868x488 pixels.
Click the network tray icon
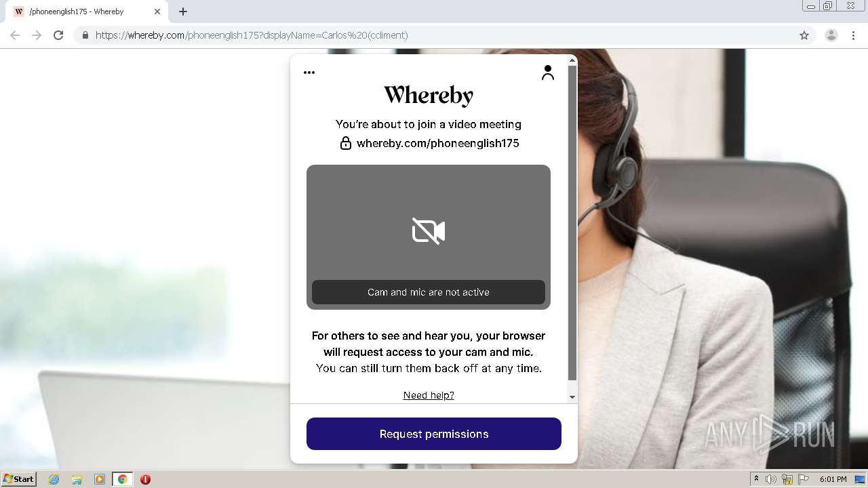[787, 479]
